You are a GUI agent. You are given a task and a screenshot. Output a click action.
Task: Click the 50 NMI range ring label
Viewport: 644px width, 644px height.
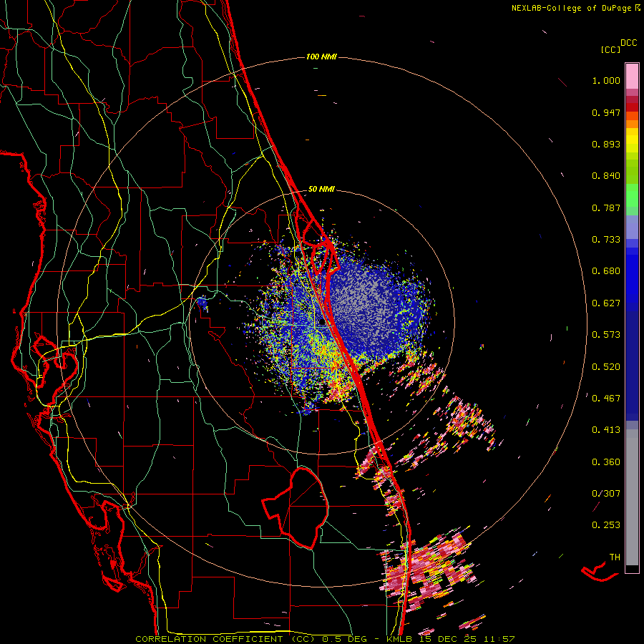point(321,189)
